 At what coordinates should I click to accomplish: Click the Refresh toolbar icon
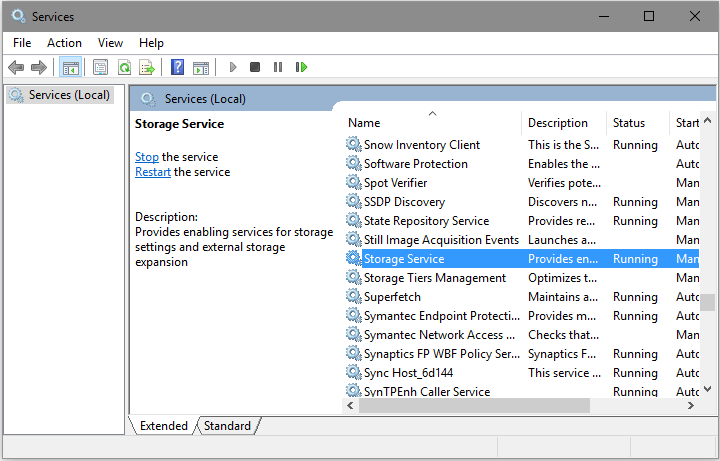tap(124, 67)
